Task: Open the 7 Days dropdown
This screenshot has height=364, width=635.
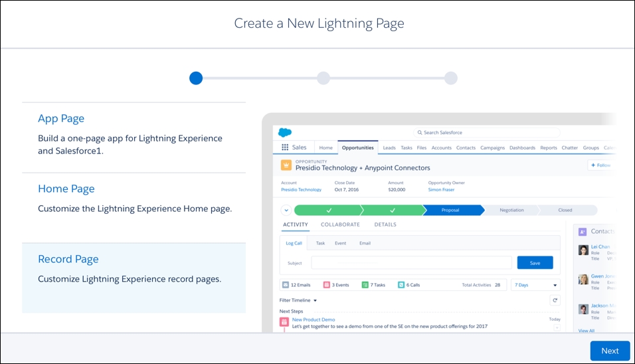Action: [535, 285]
